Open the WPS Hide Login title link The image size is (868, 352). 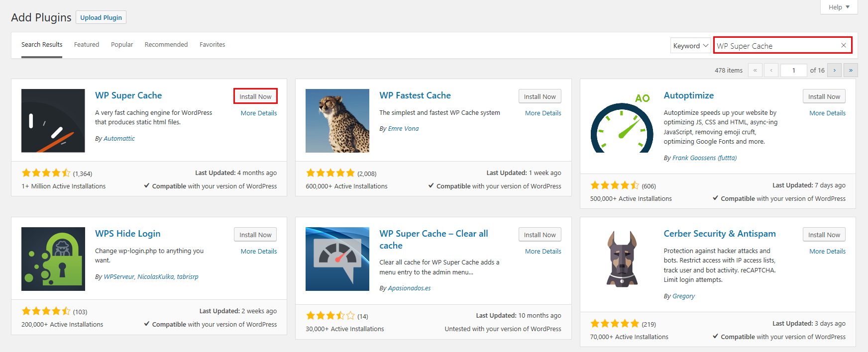pos(128,234)
